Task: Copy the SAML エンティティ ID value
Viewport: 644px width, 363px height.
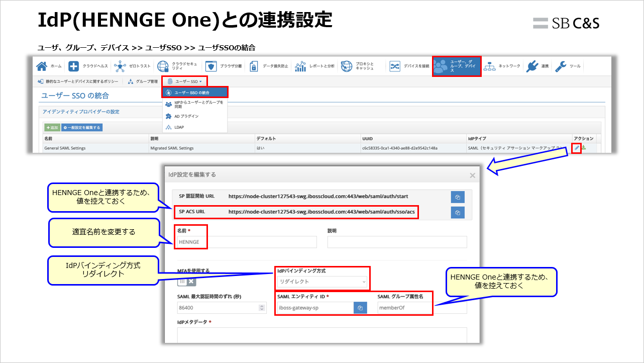Action: (x=360, y=308)
